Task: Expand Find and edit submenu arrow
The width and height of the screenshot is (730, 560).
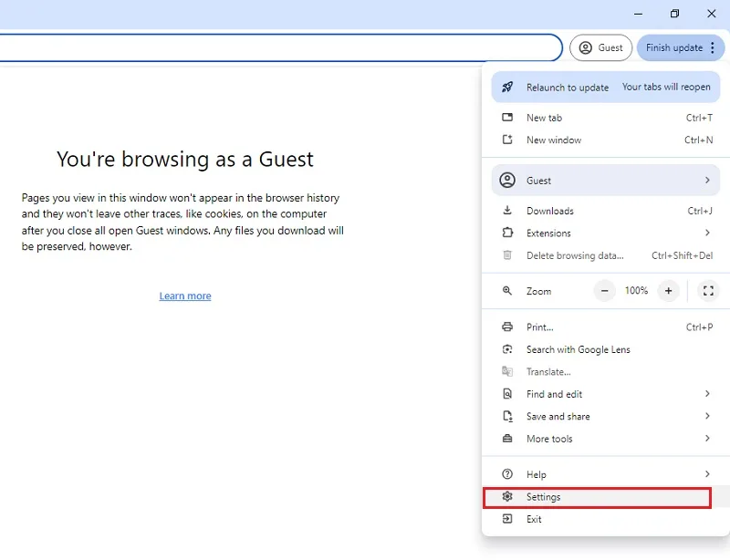Action: (x=707, y=394)
